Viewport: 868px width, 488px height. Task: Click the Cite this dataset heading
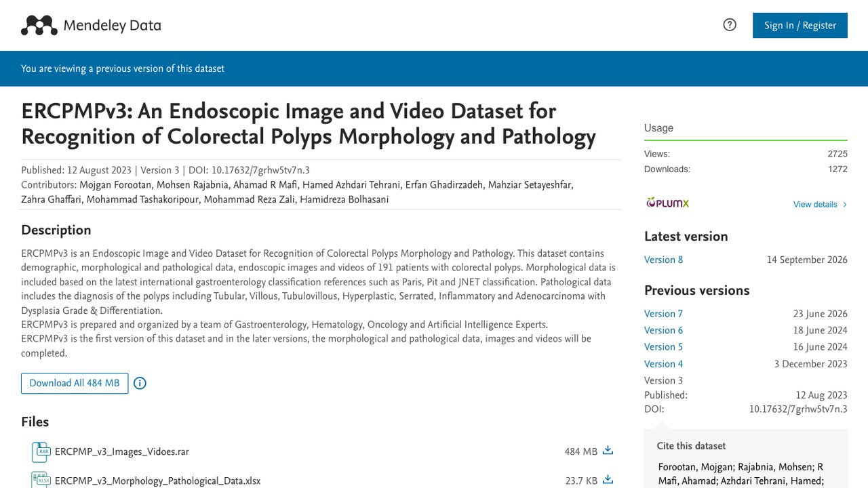click(691, 446)
